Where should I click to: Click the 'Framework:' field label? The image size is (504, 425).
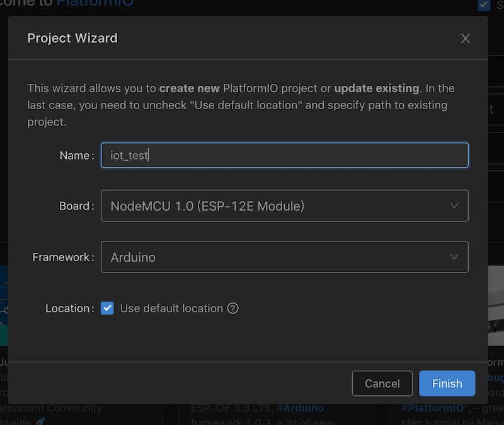point(63,257)
